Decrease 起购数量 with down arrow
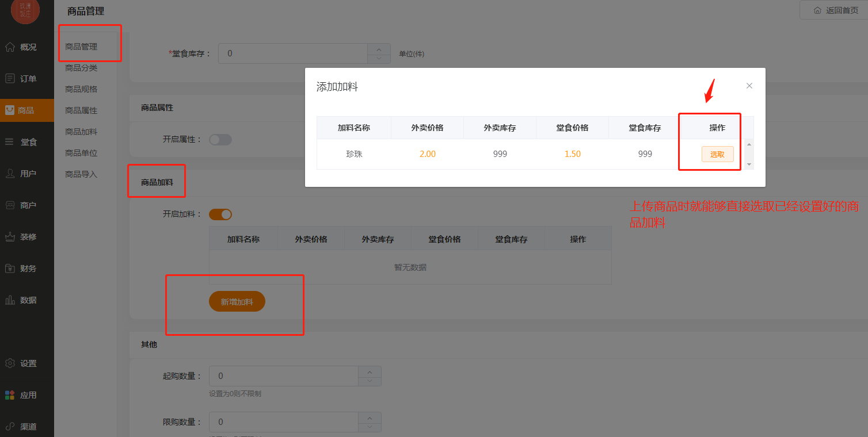This screenshot has width=868, height=437. pos(370,381)
